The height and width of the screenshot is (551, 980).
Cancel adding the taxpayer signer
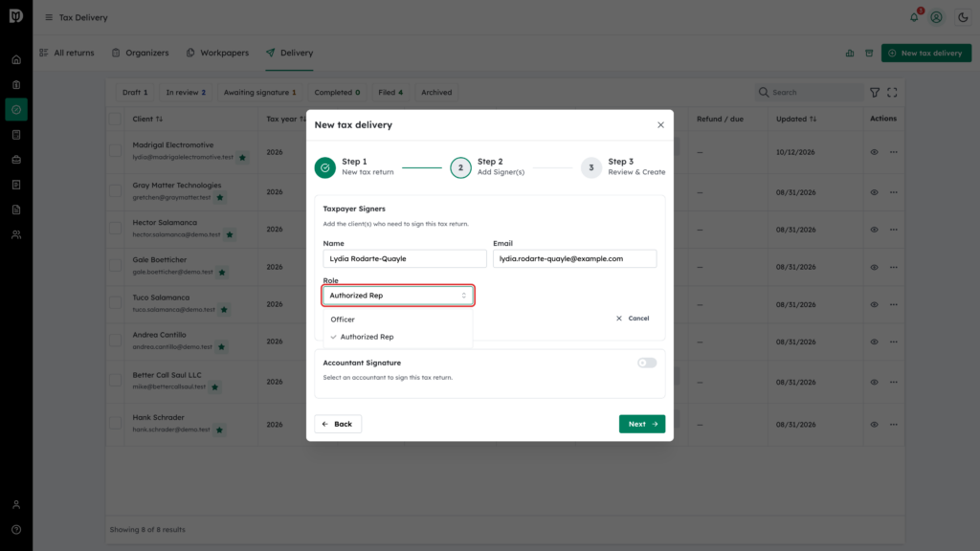[x=633, y=319]
